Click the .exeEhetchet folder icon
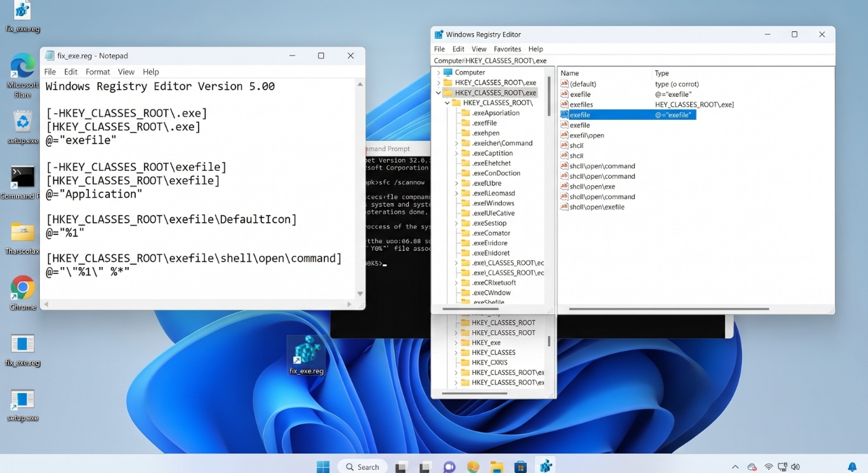 coord(466,163)
